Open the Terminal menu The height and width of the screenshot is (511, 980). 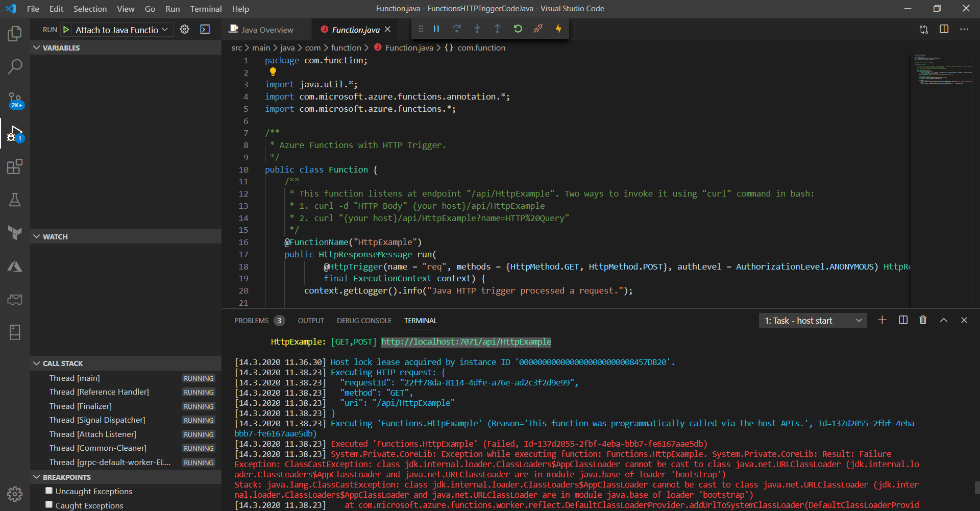pos(206,9)
